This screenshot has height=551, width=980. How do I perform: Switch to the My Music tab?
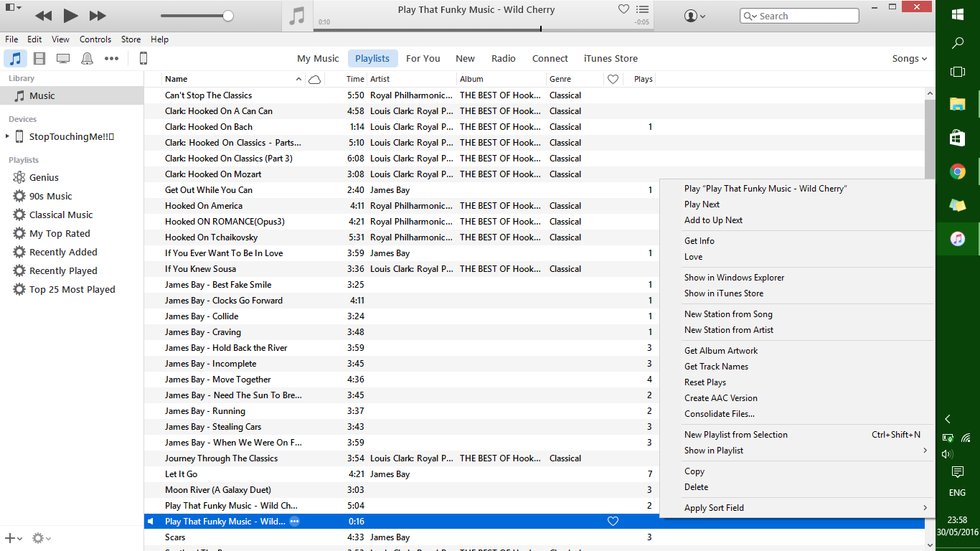pos(318,59)
